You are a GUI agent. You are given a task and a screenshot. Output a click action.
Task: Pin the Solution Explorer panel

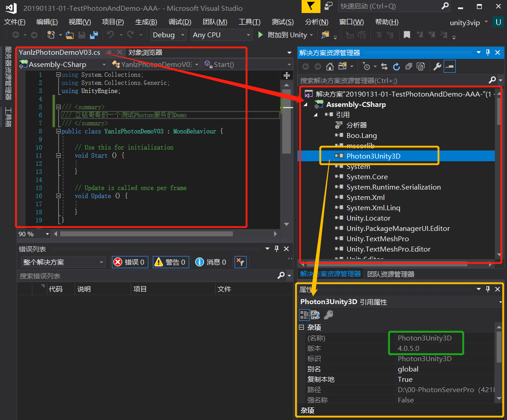click(x=488, y=53)
